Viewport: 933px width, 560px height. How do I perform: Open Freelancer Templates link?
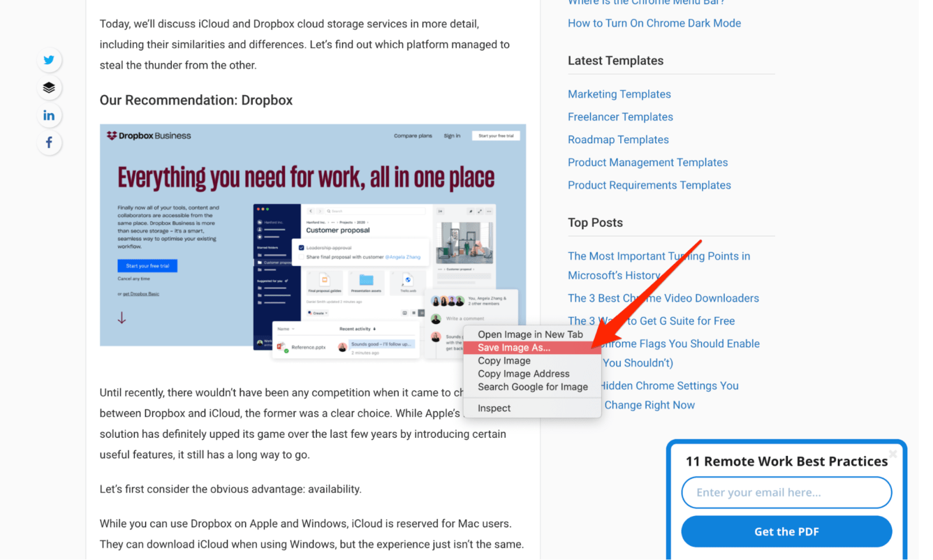coord(620,117)
